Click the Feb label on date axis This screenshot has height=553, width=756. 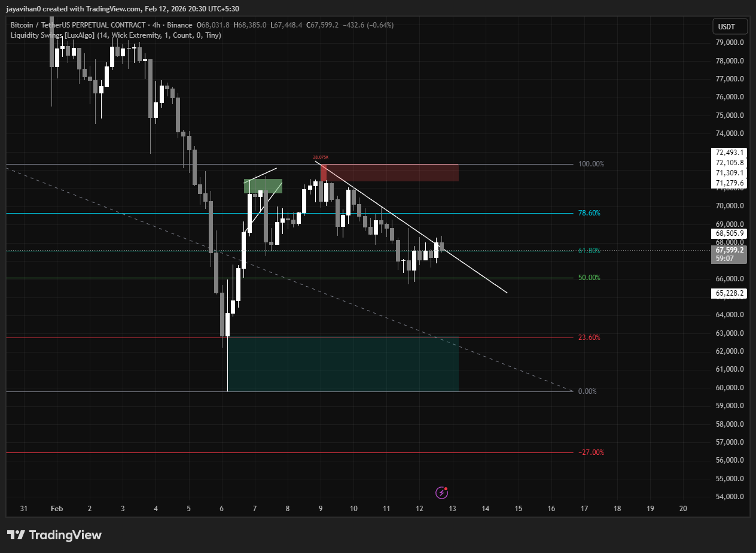[57, 509]
